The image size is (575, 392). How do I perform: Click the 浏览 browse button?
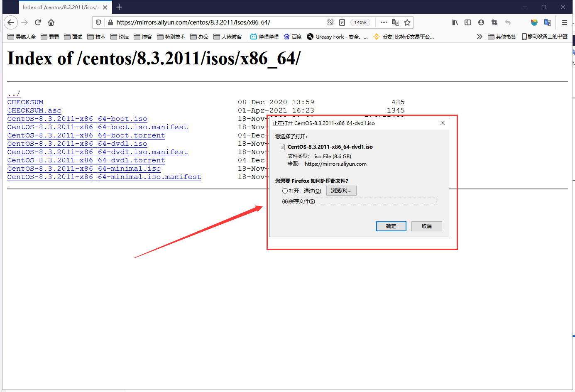[x=341, y=191]
